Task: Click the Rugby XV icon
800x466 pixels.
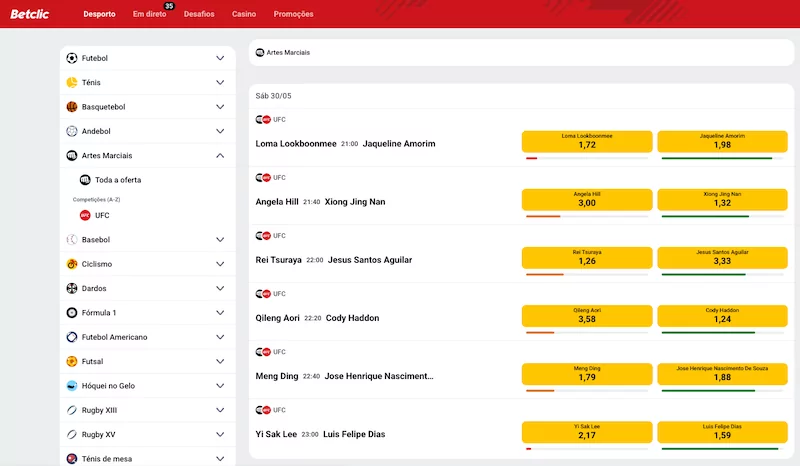Action: pyautogui.click(x=72, y=434)
